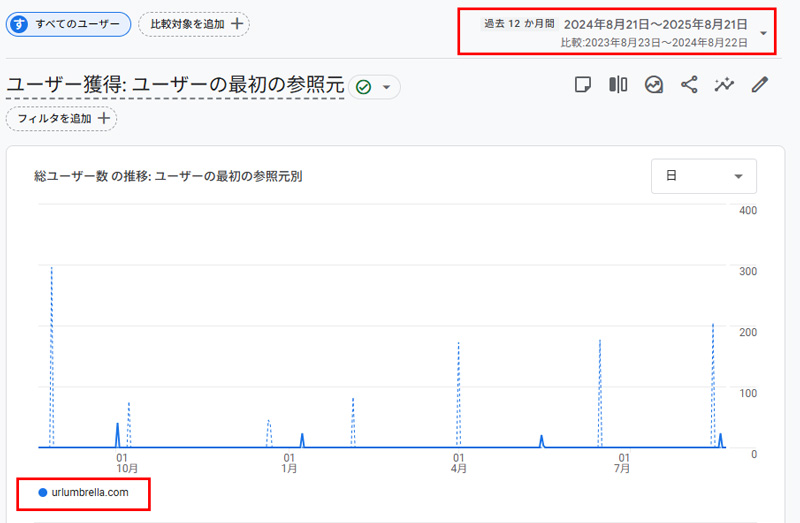Change the 日 granularity dropdown
The height and width of the screenshot is (523, 800).
[704, 177]
